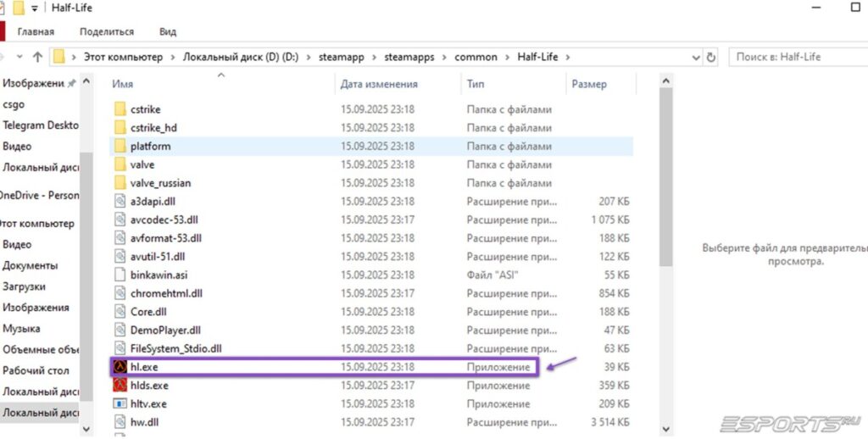Viewport: 868px width, 439px height.
Task: Click file list scrollbar down arrow
Action: point(666,429)
